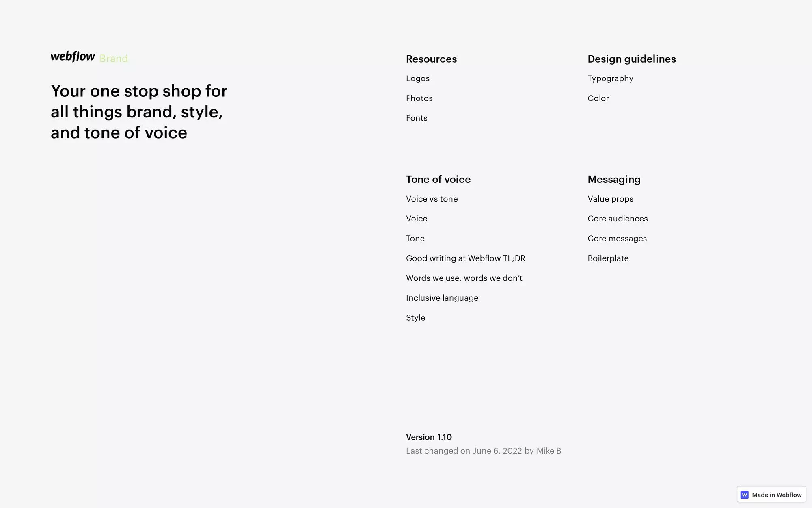Open the Fonts resource page
The width and height of the screenshot is (812, 508).
click(x=417, y=118)
